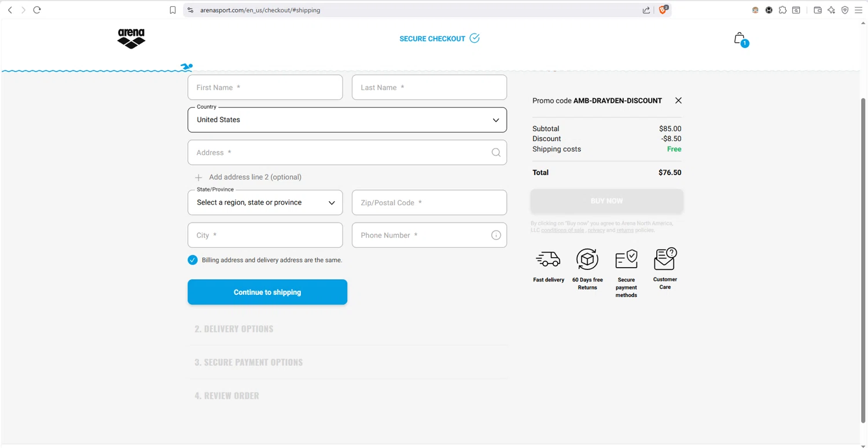Click the green Free shipping cost text
Image resolution: width=868 pixels, height=448 pixels.
pos(674,149)
